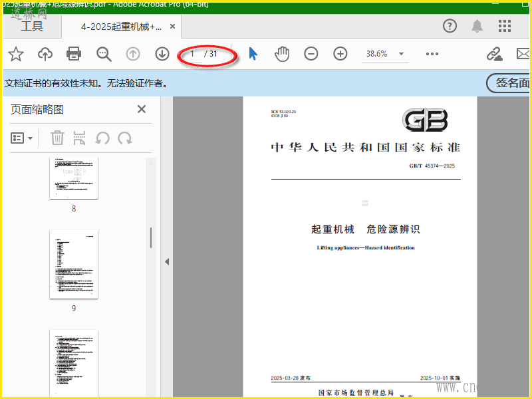
Task: Go to previous page with up arrow
Action: 133,54
